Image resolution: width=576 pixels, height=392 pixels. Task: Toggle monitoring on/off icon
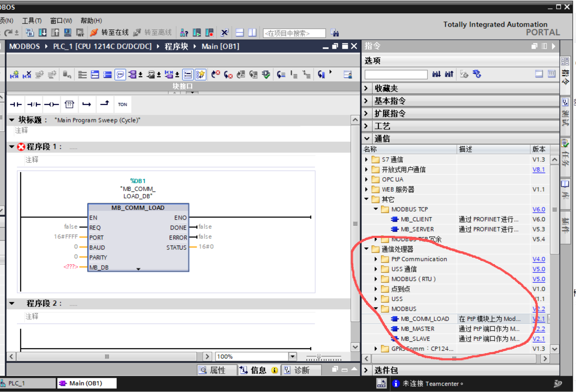click(321, 74)
